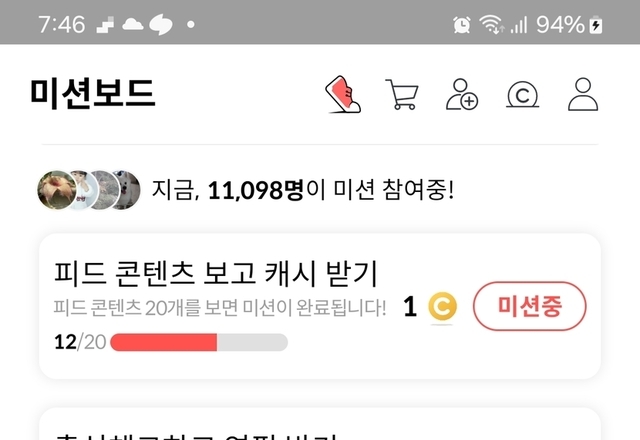
Task: Click the red mission progress bar
Action: (x=199, y=342)
